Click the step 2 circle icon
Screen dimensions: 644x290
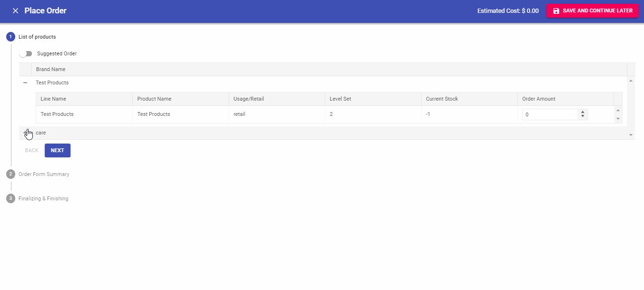pos(10,174)
